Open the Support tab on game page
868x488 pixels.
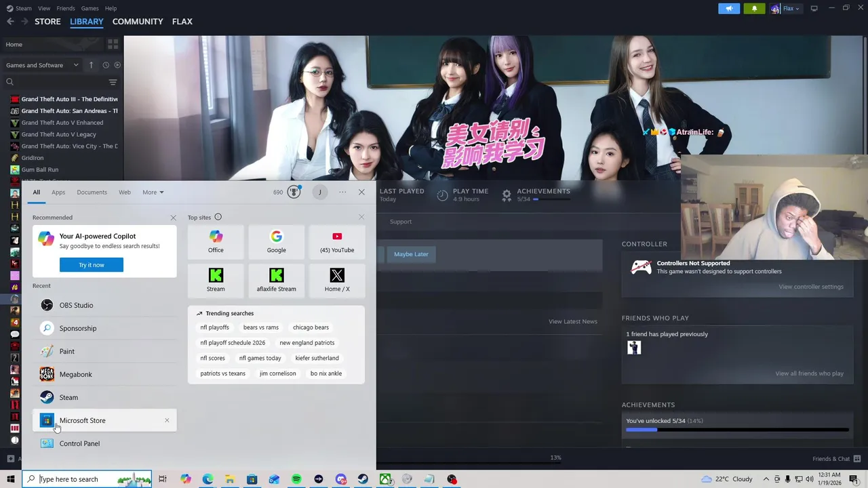(x=401, y=222)
